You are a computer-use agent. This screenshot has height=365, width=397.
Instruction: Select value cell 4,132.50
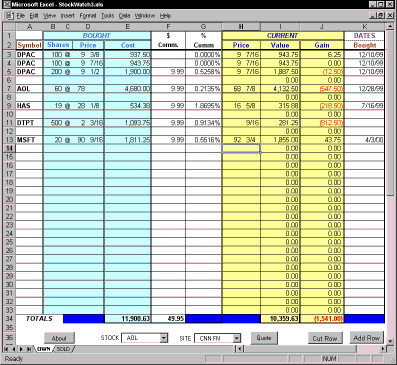pyautogui.click(x=280, y=89)
